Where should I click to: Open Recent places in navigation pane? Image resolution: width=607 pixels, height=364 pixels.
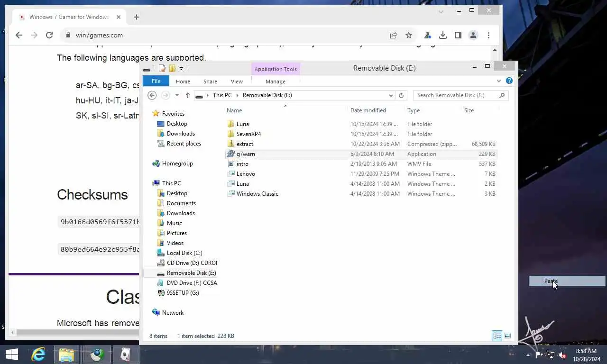click(x=184, y=144)
